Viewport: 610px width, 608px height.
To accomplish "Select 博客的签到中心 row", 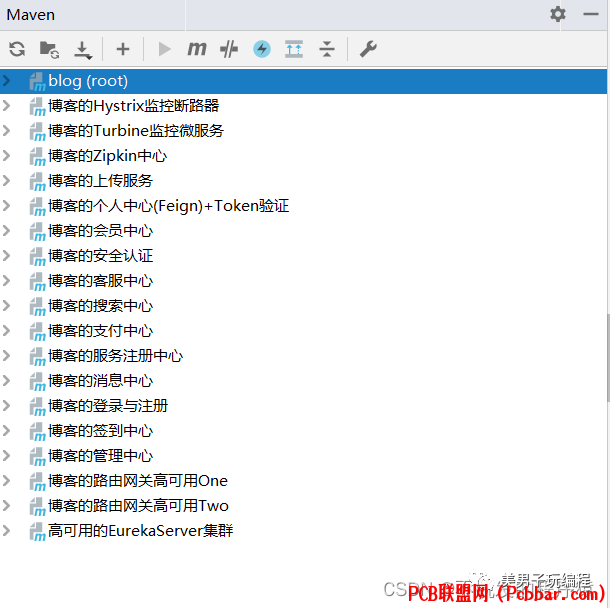I will [303, 431].
